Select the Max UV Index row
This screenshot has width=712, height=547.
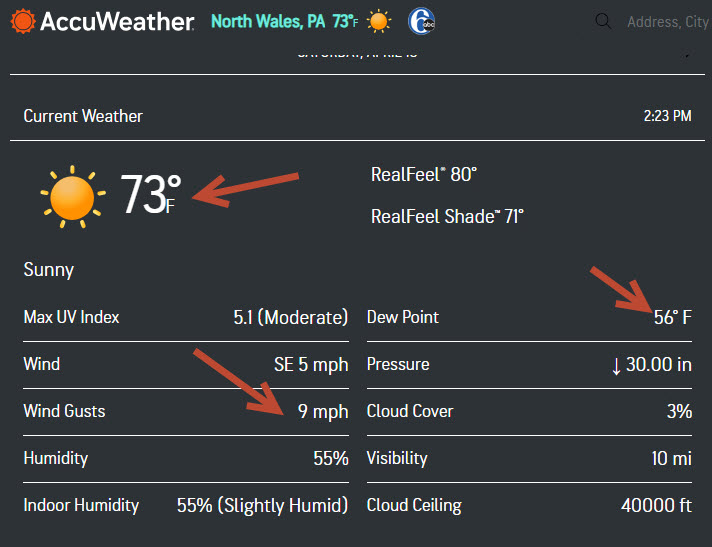coord(185,317)
